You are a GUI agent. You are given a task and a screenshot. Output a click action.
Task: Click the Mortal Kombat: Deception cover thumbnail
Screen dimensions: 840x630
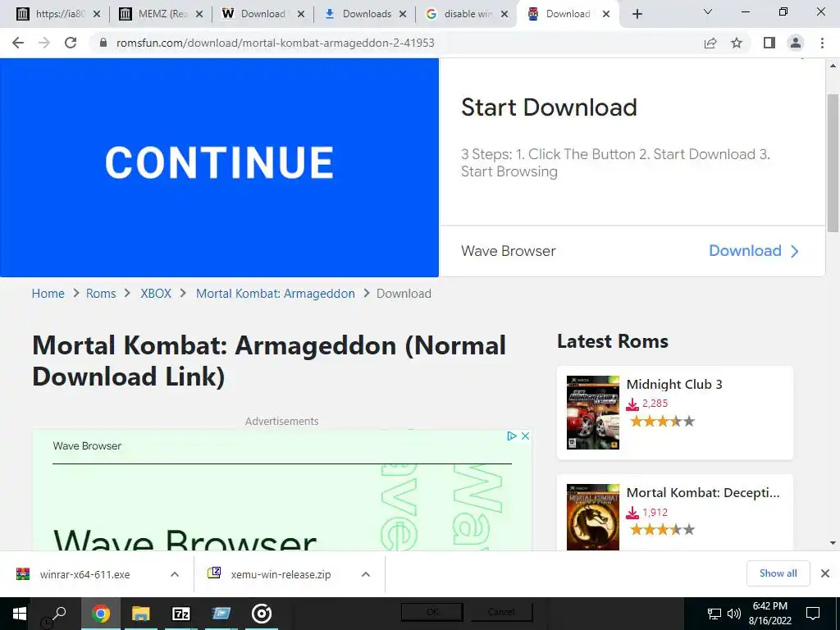pyautogui.click(x=592, y=517)
